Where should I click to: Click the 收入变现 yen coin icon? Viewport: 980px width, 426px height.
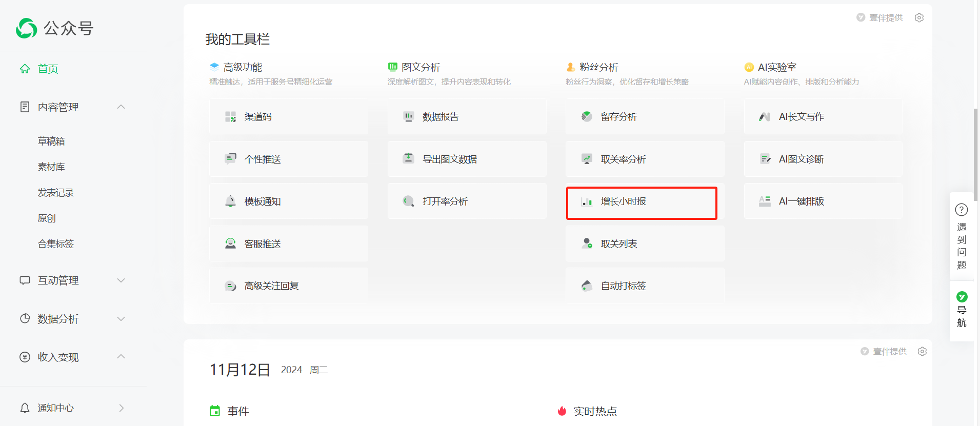tap(25, 357)
